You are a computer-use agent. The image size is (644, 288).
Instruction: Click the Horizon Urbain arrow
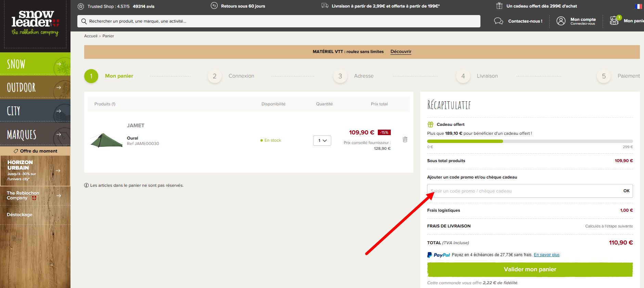point(58,171)
